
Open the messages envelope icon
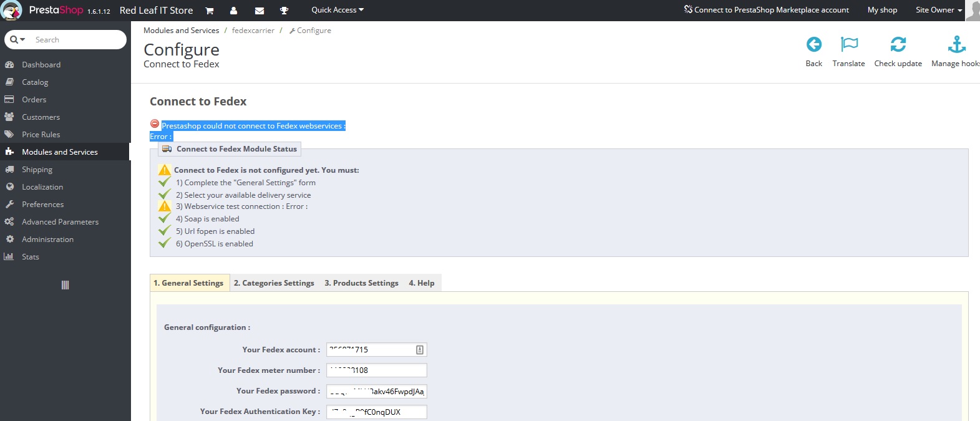[260, 11]
